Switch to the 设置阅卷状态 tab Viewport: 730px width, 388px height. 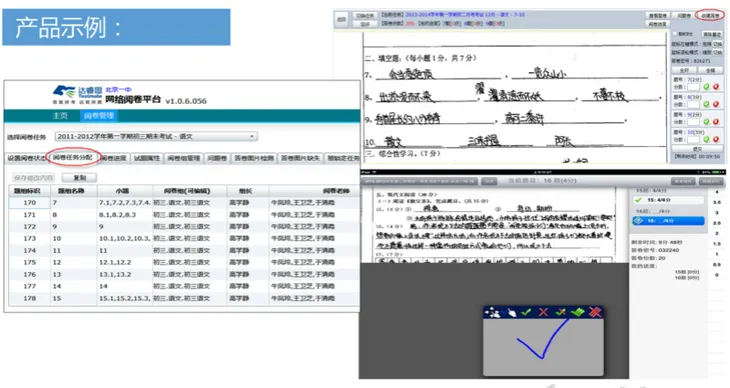(x=27, y=158)
